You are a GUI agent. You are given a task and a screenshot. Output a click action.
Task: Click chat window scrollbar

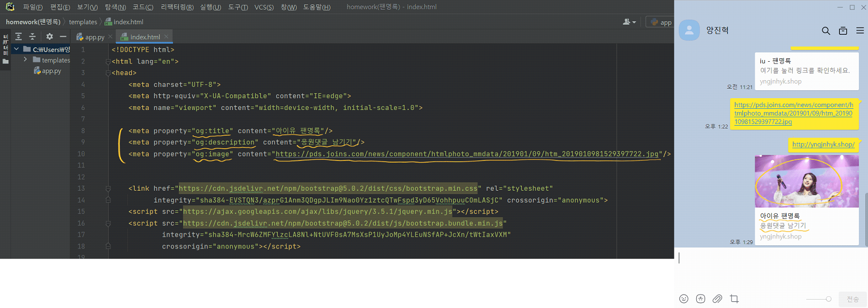point(865,219)
